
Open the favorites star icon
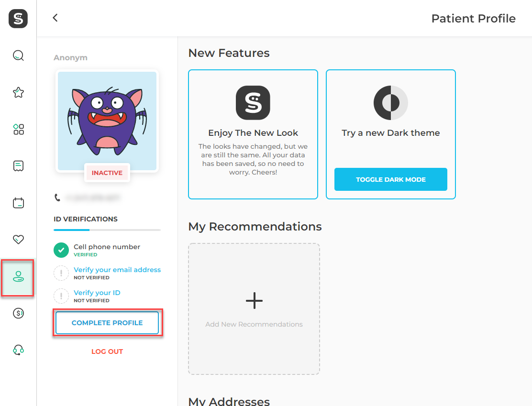(x=18, y=92)
